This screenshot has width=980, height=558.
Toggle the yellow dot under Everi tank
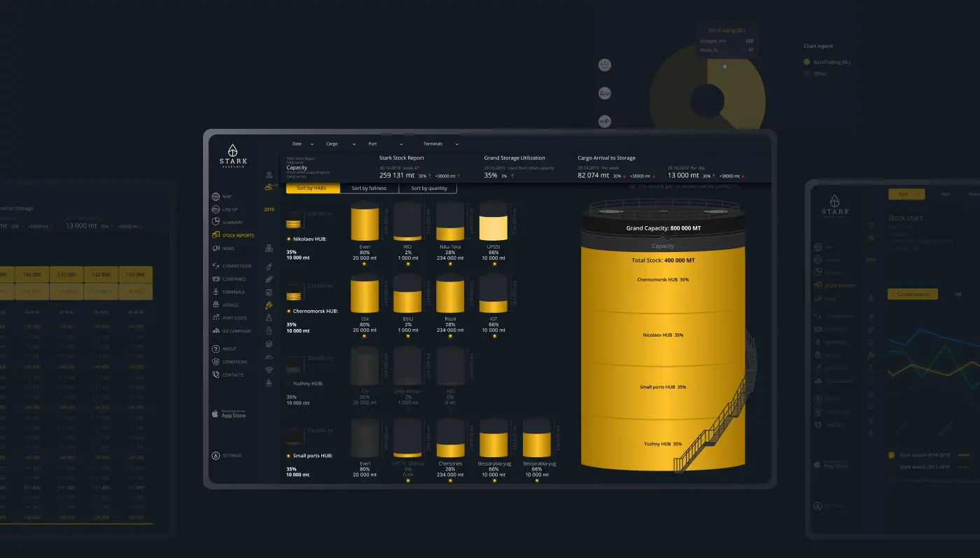point(365,264)
